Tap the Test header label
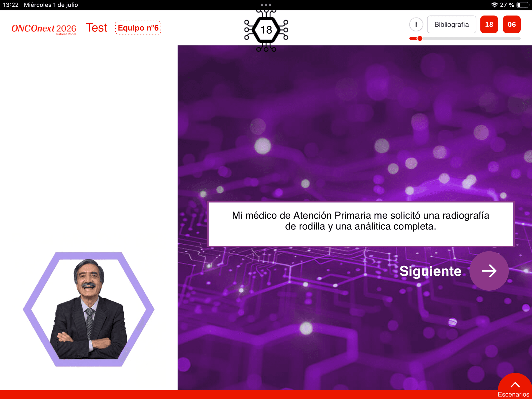The height and width of the screenshot is (399, 532). [x=96, y=28]
